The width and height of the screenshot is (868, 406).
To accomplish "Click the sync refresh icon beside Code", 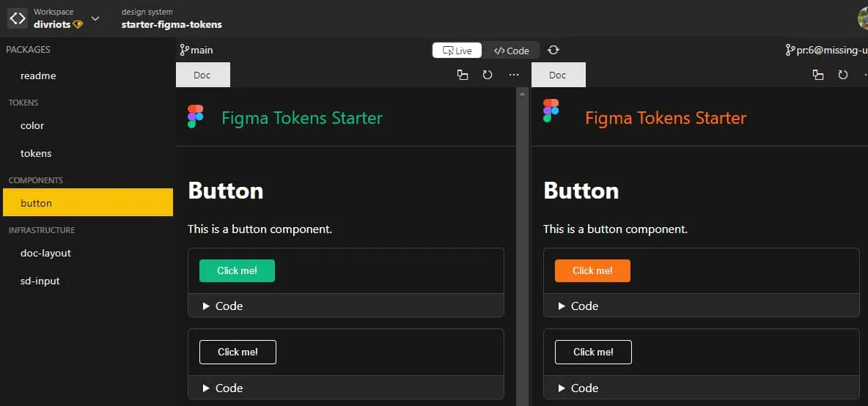I will [x=553, y=50].
